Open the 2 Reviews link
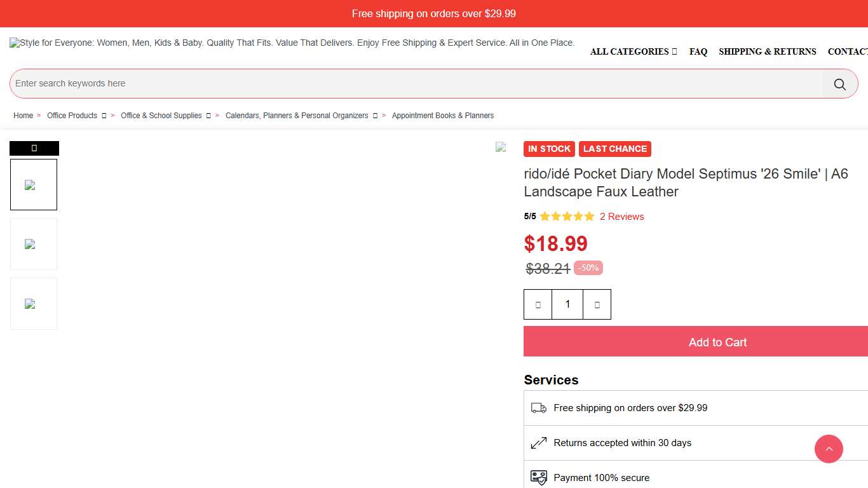 click(x=621, y=217)
